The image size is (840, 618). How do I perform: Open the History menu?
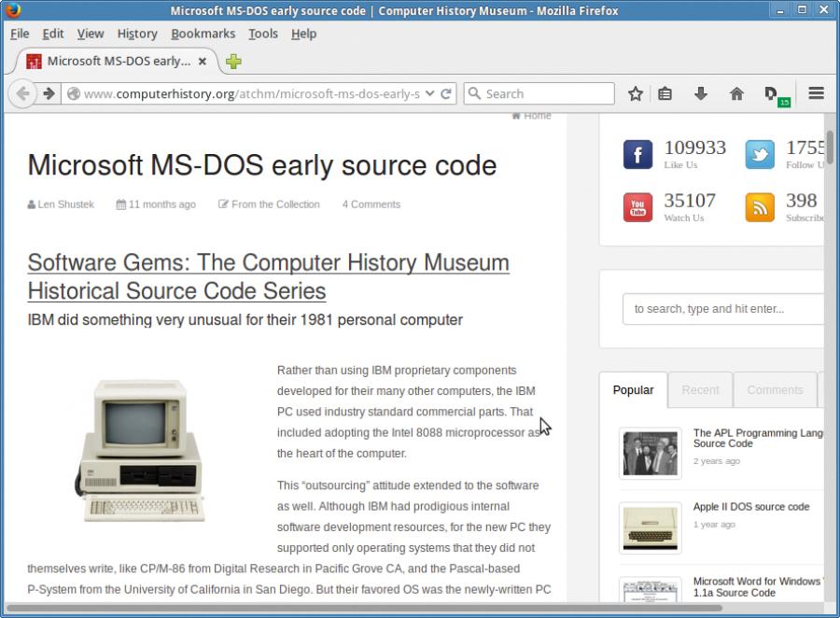(137, 34)
